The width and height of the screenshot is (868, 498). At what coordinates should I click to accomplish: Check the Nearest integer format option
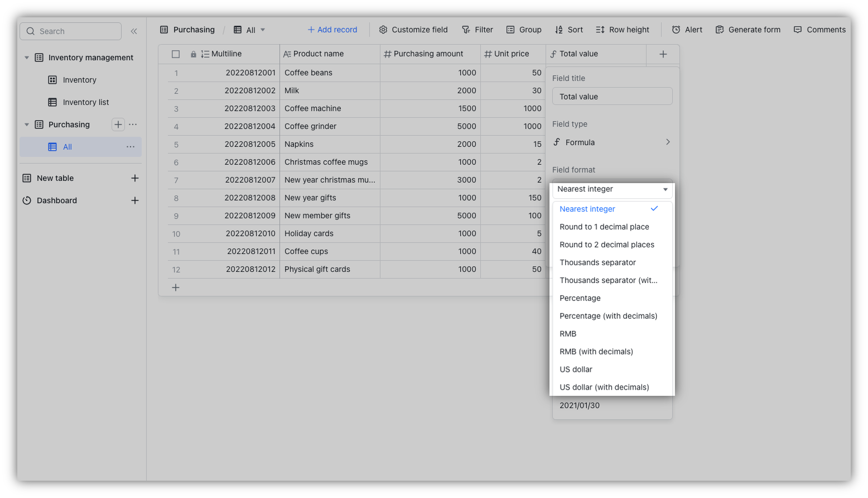coord(587,209)
